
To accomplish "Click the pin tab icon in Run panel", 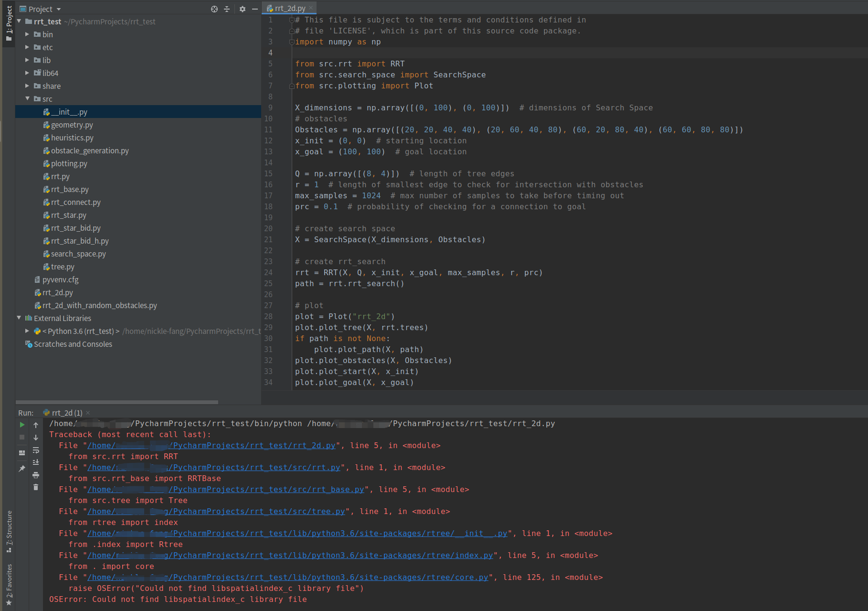I will click(x=22, y=469).
